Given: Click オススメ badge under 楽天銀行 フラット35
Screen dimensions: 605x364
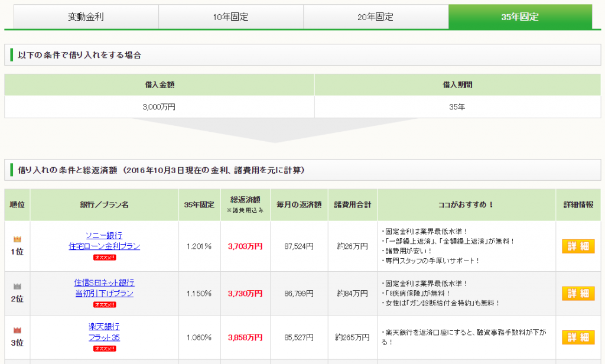Looking at the screenshot, I should (x=105, y=349).
